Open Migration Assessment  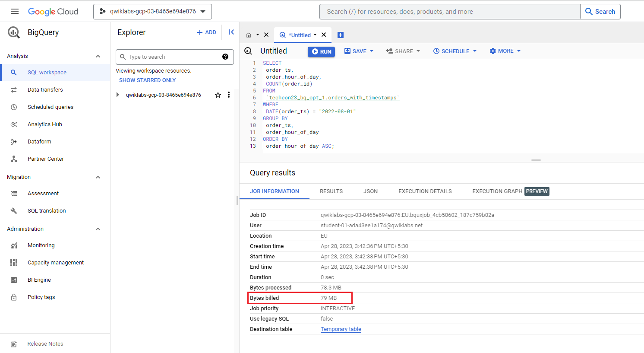(55, 194)
